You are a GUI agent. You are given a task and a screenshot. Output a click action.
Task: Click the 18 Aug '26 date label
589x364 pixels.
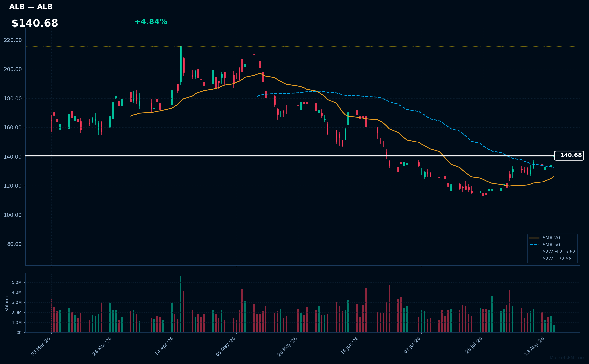(534, 346)
